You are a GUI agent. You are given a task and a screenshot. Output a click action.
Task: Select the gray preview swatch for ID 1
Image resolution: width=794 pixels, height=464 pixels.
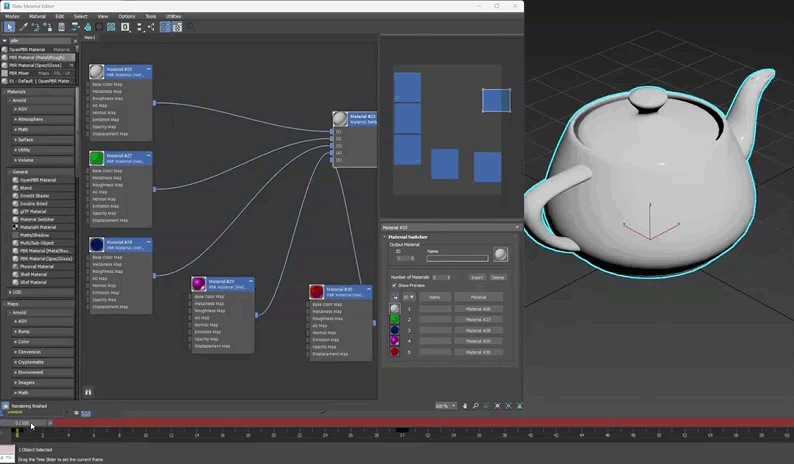click(394, 308)
